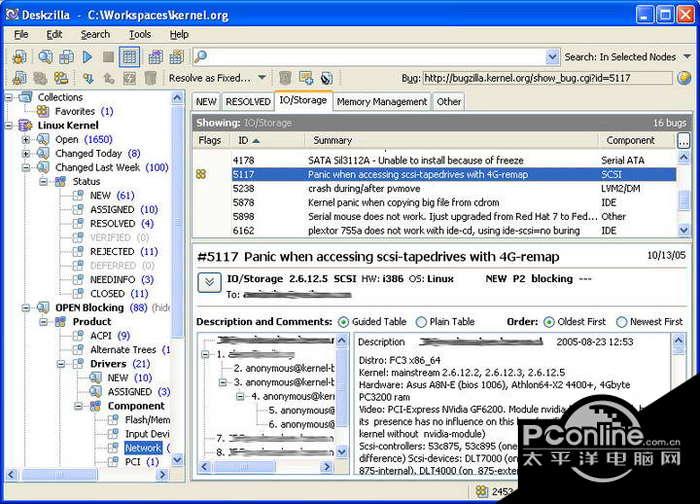Open the search history dropdown arrow
700x504 pixels.
point(552,57)
